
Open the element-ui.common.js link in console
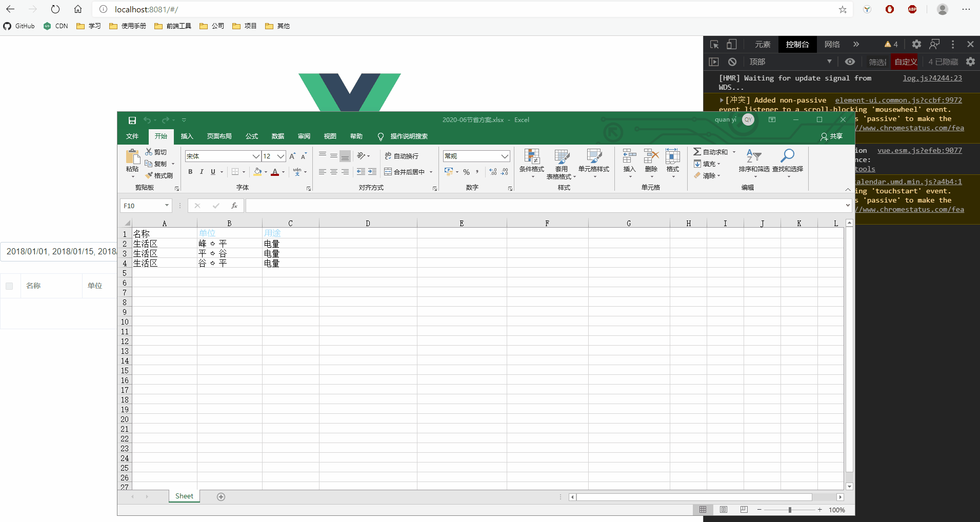[x=898, y=100]
